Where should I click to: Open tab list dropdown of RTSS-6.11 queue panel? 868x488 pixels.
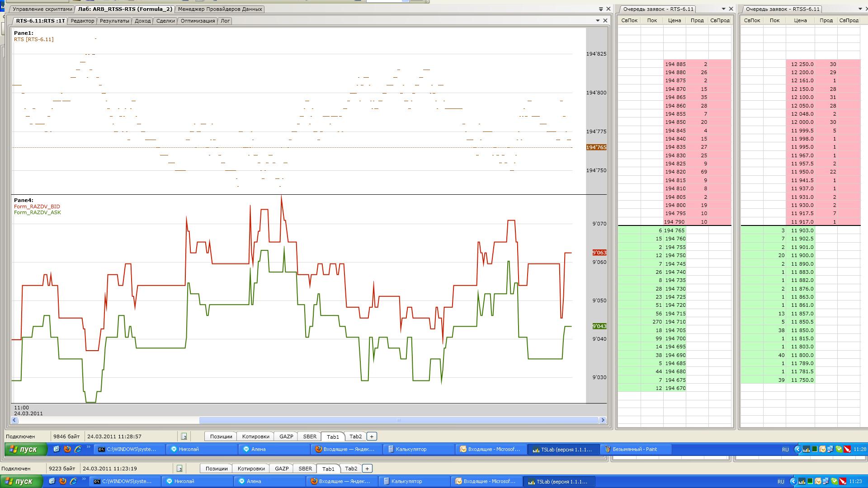[860, 9]
